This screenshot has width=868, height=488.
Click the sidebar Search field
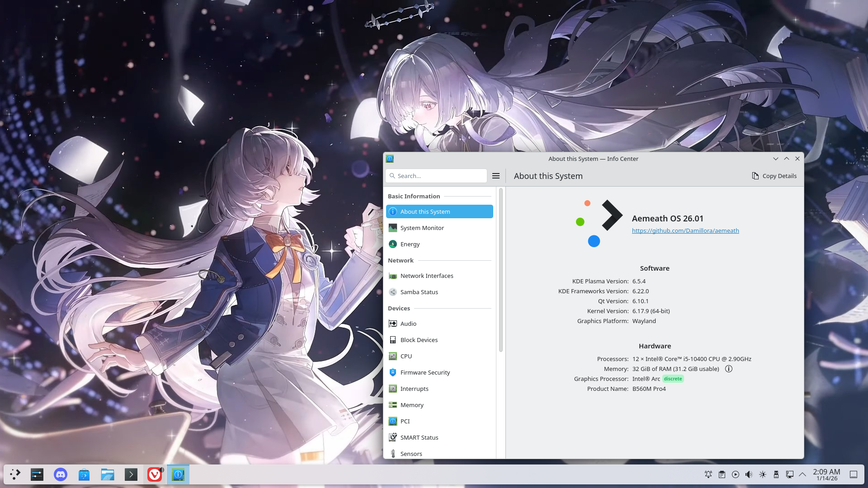point(436,176)
